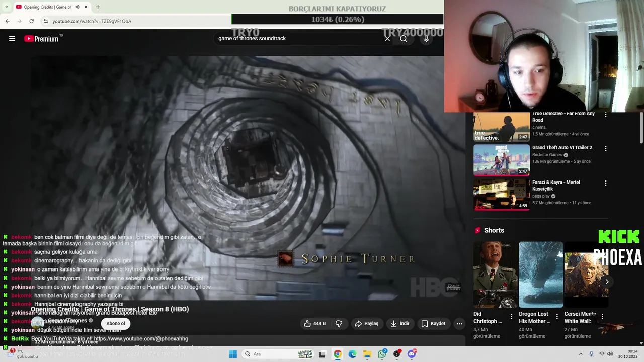Open options for Cersei Meets White Walker short

pyautogui.click(x=602, y=317)
